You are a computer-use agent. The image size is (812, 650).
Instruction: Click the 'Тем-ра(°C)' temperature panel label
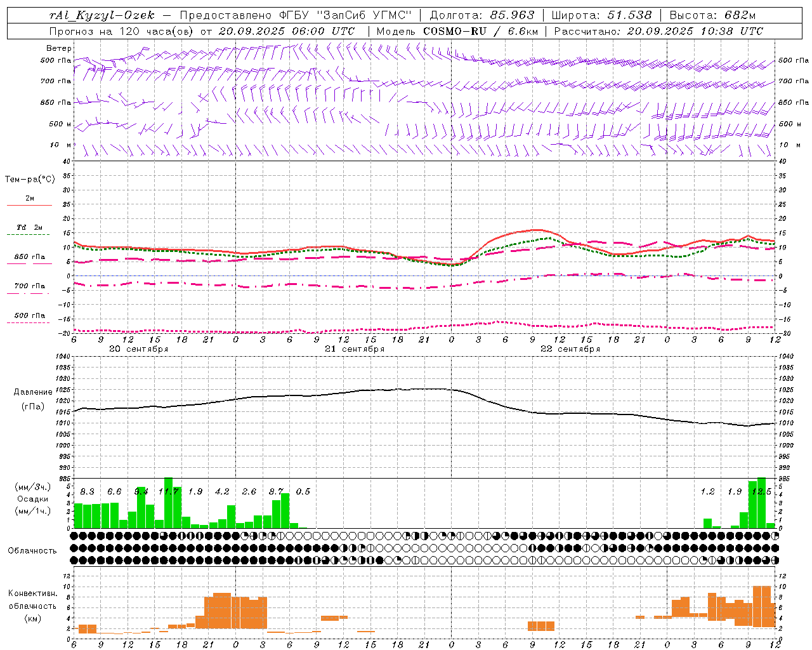tap(30, 180)
